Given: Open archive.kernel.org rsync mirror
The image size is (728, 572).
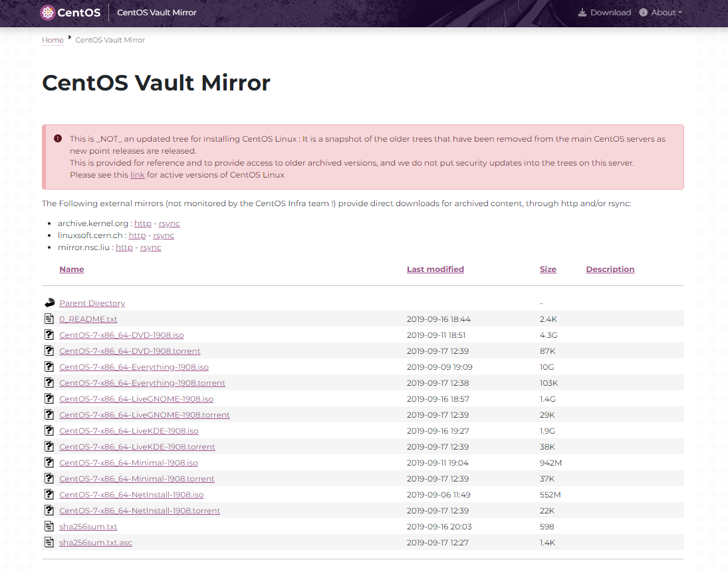Looking at the screenshot, I should [x=169, y=223].
